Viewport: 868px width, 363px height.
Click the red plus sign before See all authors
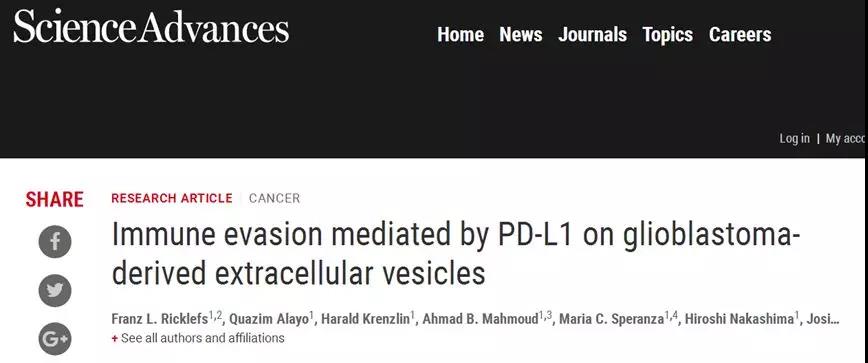(x=115, y=339)
